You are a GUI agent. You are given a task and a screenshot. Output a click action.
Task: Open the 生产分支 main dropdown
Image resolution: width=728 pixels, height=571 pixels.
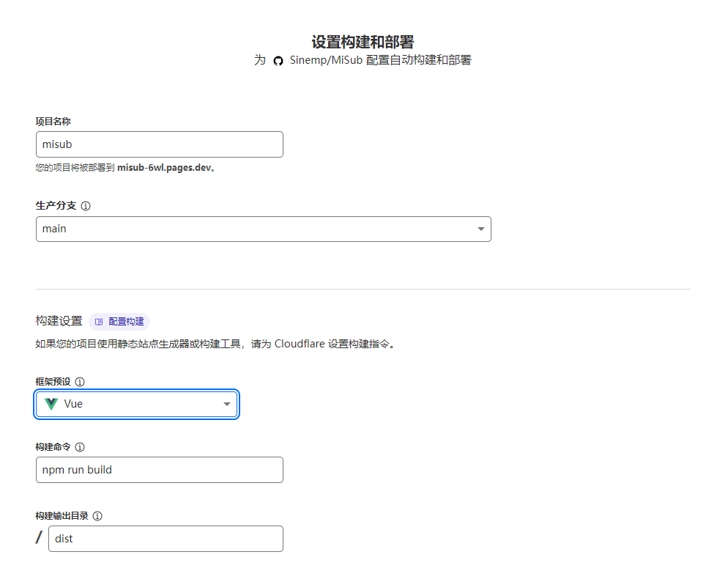click(x=263, y=229)
